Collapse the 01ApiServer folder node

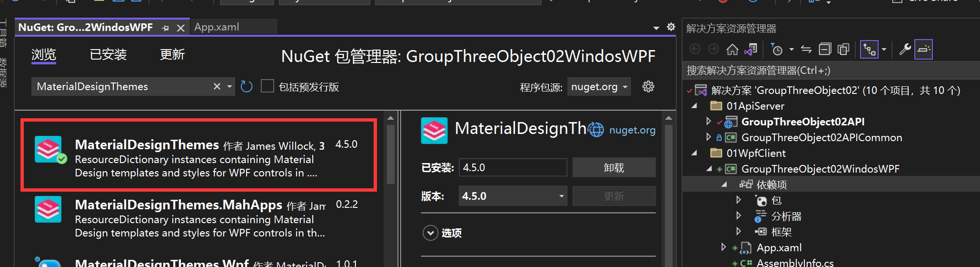pyautogui.click(x=694, y=106)
